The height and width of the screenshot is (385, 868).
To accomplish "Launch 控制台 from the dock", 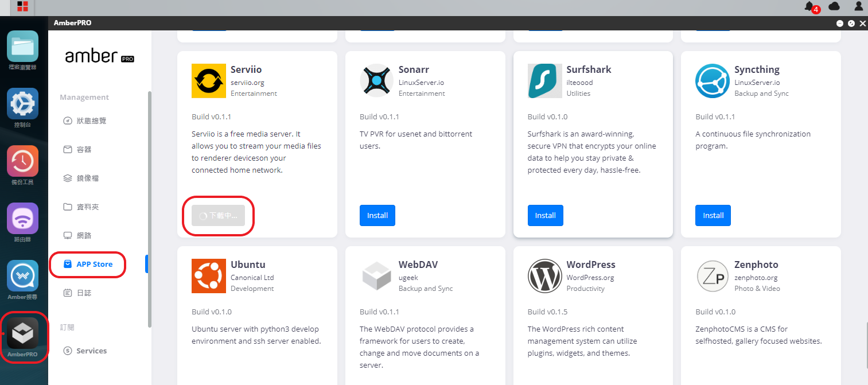I will pyautogui.click(x=23, y=104).
